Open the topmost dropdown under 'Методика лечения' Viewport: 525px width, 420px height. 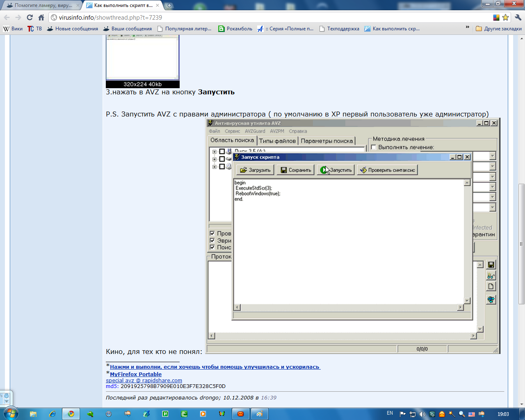[x=493, y=156]
